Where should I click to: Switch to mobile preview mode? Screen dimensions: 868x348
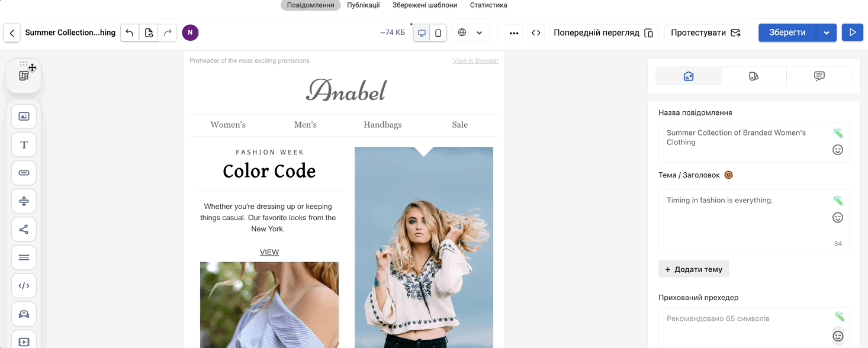[x=438, y=33]
